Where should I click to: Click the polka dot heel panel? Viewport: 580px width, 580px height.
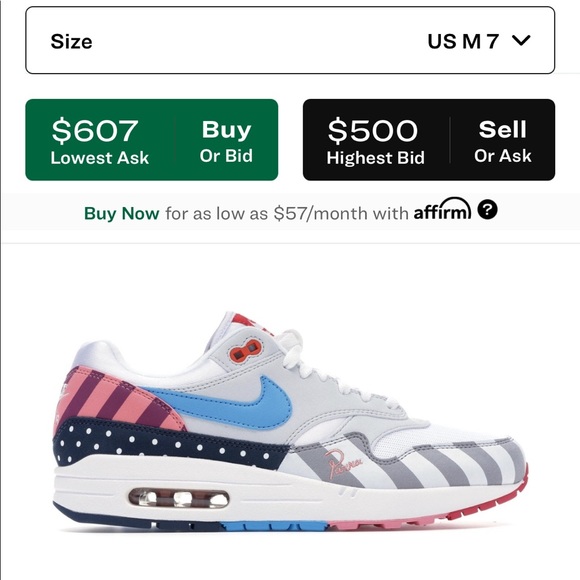pos(168,443)
